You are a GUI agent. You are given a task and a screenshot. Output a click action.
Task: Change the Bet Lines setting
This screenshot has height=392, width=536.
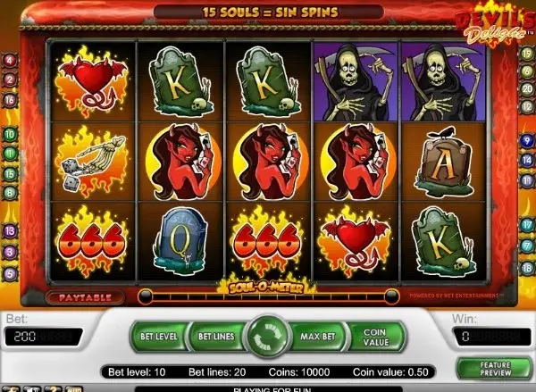216,337
